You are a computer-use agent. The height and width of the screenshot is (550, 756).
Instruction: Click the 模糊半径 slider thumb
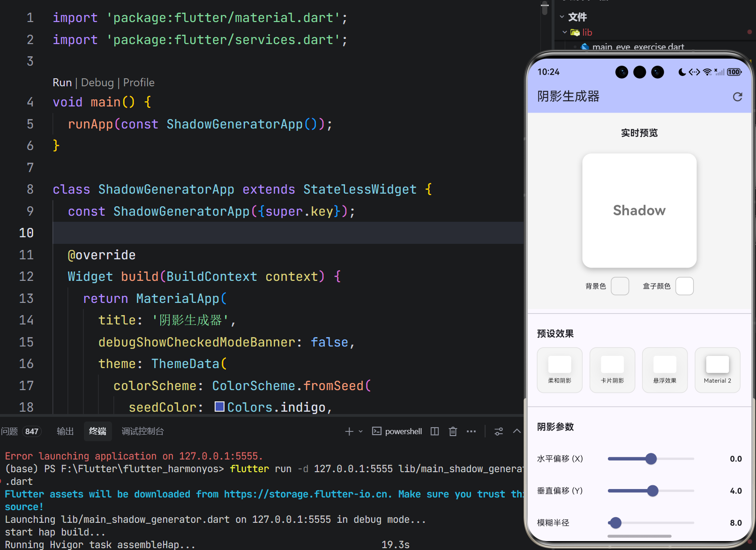(615, 522)
